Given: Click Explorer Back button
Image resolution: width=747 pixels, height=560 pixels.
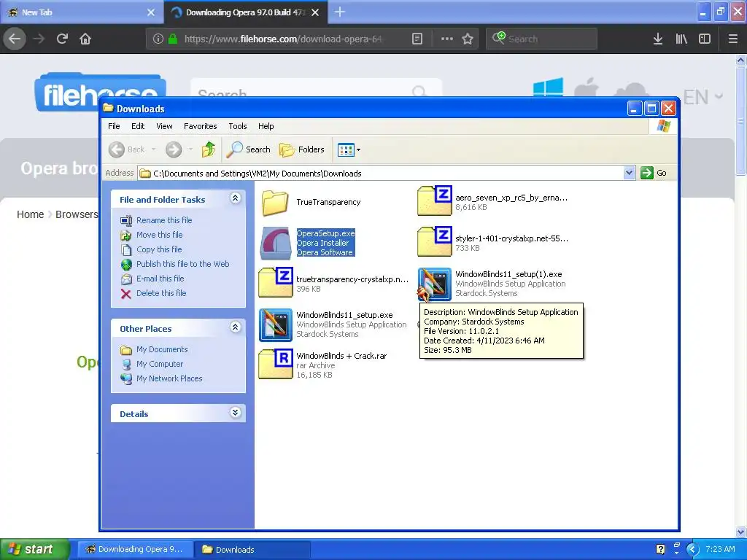Looking at the screenshot, I should point(127,149).
